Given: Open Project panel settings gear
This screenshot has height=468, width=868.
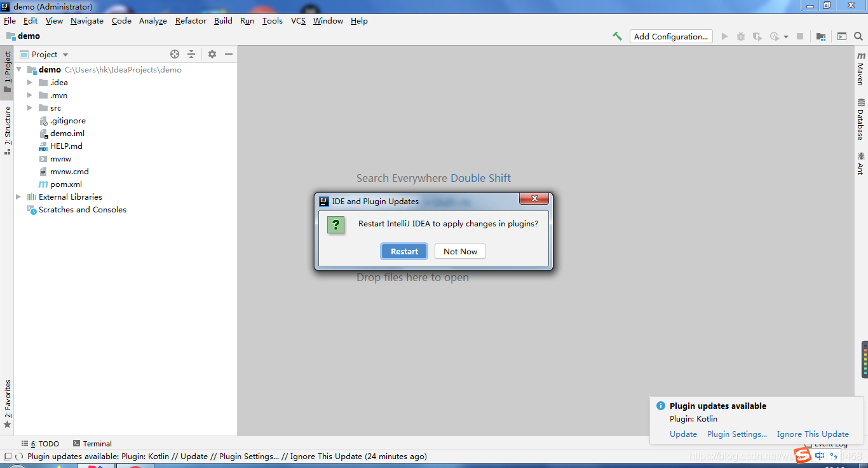Looking at the screenshot, I should tap(212, 54).
